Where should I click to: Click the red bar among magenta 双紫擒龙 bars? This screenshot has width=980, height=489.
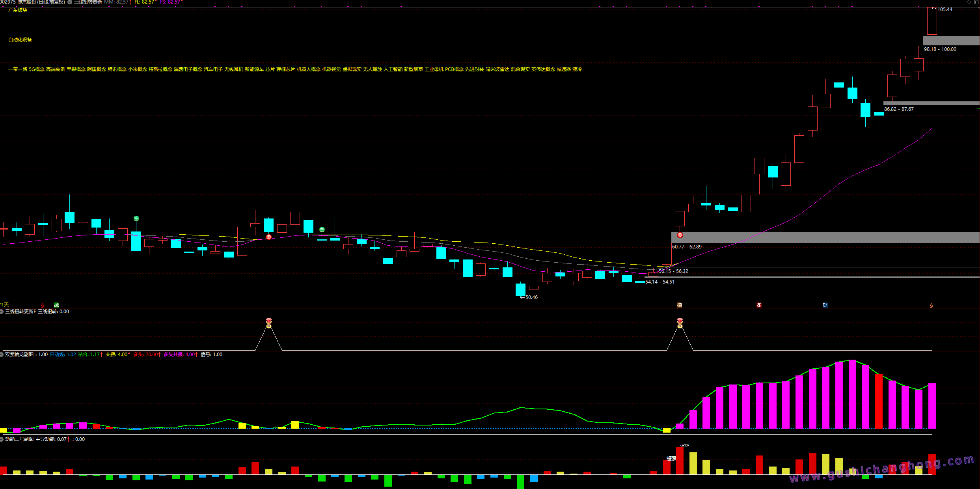(879, 401)
